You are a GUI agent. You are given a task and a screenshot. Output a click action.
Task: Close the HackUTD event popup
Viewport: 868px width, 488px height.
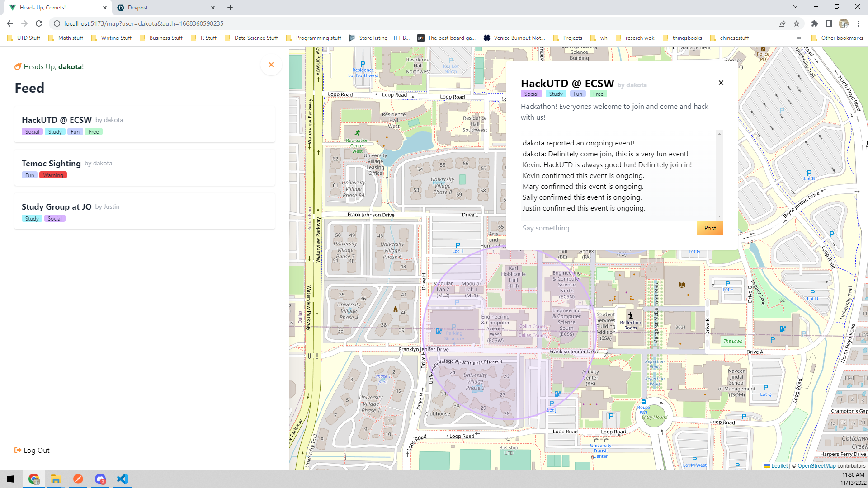click(x=721, y=83)
